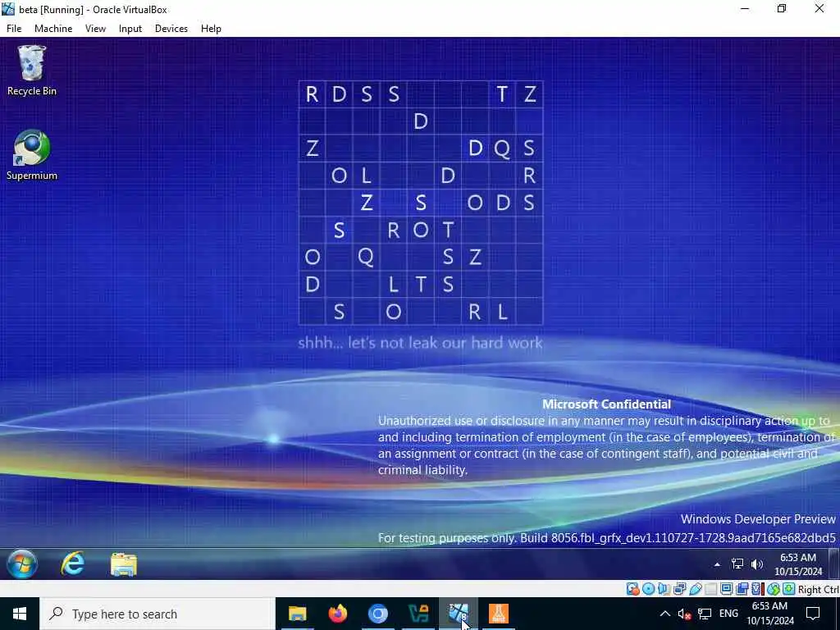Click the guest tray network icon
This screenshot has height=630, width=840.
(737, 564)
